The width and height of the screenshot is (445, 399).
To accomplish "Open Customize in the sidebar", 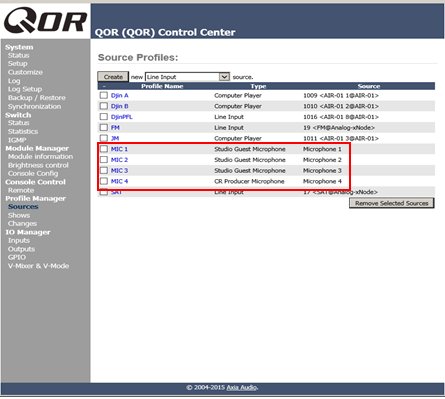I will tap(25, 72).
